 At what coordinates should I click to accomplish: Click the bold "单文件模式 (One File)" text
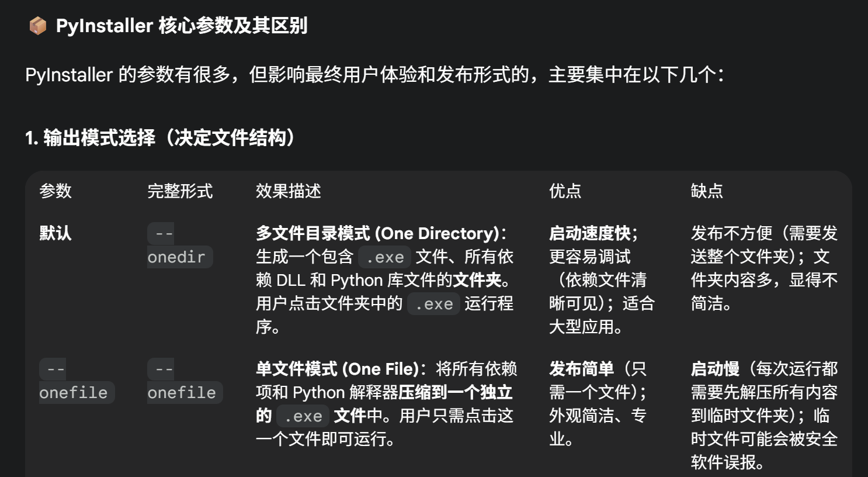coord(337,369)
